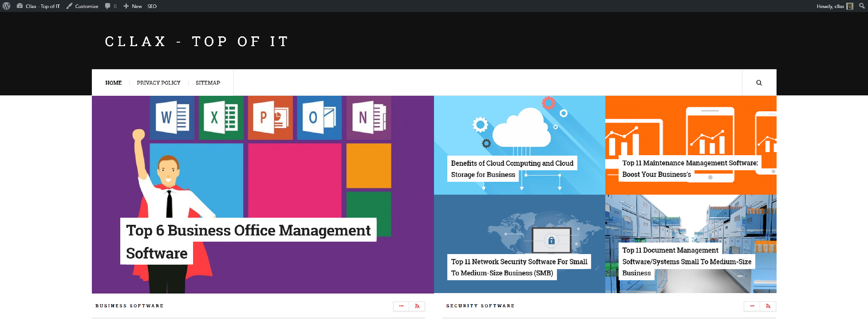Expand the Cllax - Top of IT site menu
The image size is (868, 329).
tap(39, 6)
